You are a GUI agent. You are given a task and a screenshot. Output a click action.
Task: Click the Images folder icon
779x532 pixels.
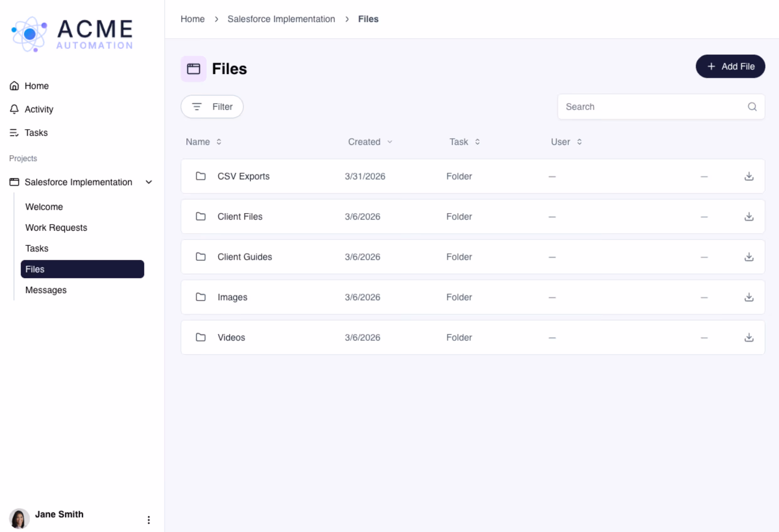[201, 297]
